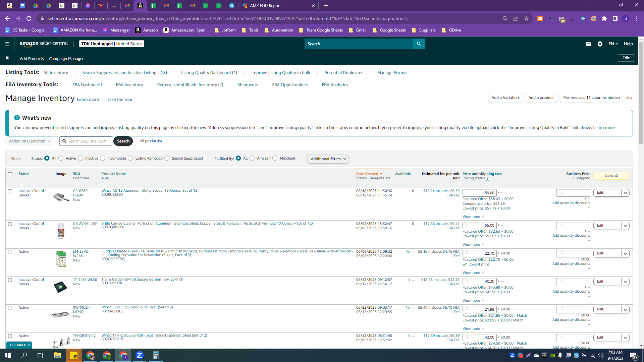Open the Additional filters dropdown
This screenshot has width=644, height=362.
[x=328, y=159]
